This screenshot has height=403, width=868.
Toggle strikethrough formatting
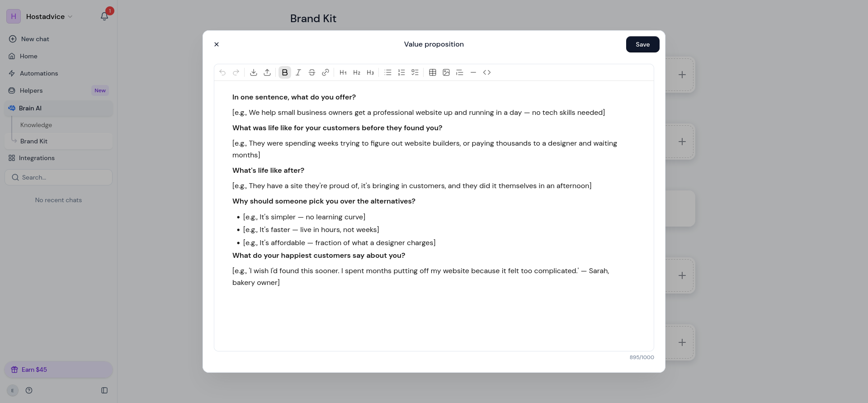pos(312,72)
